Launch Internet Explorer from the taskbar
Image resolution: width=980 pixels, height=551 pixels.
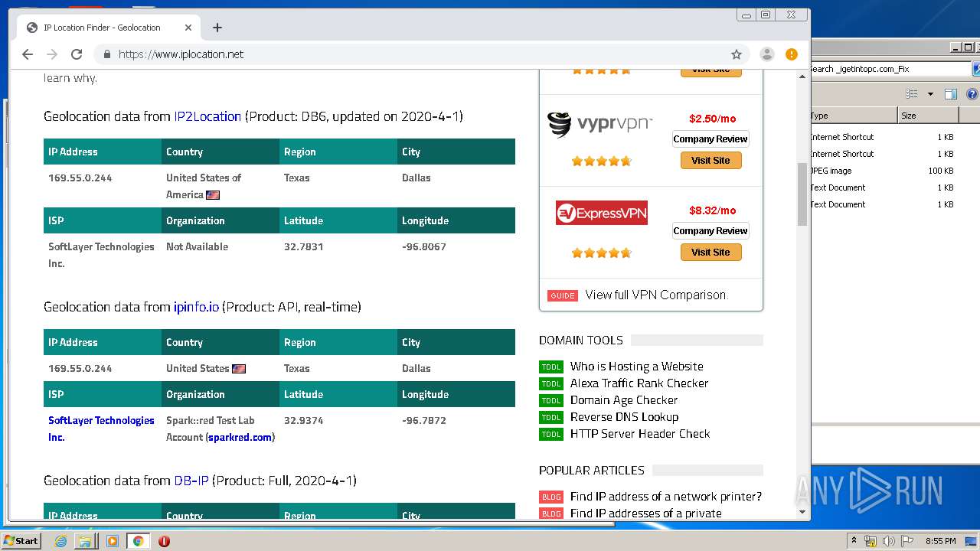pos(61,541)
